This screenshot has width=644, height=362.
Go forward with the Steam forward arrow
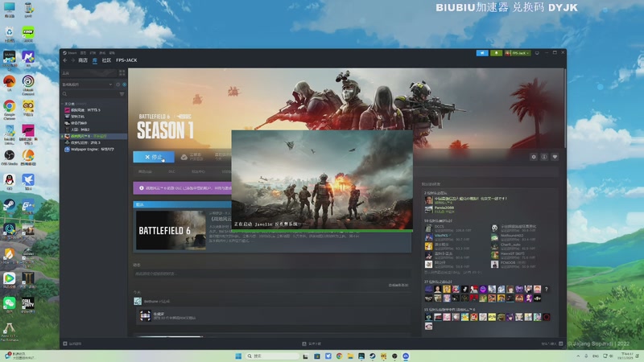click(72, 60)
